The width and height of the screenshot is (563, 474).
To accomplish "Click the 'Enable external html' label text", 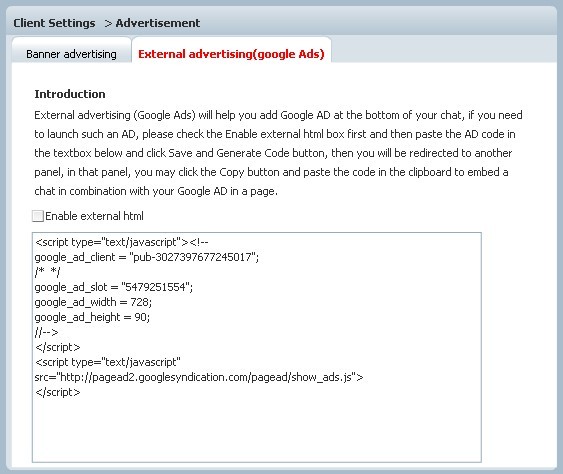I will pos(94,216).
